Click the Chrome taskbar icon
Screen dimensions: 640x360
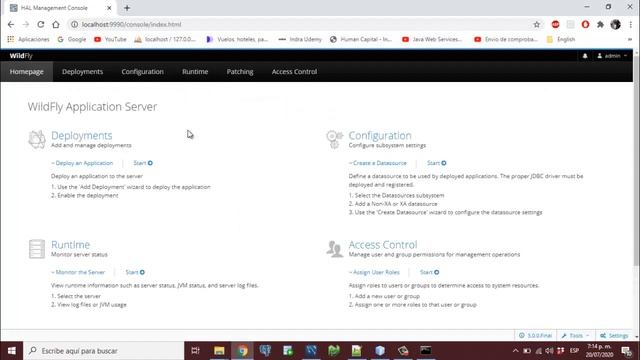point(242,351)
